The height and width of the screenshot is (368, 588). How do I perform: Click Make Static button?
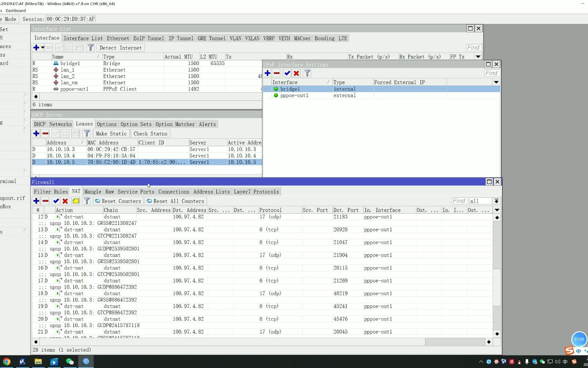pyautogui.click(x=111, y=134)
